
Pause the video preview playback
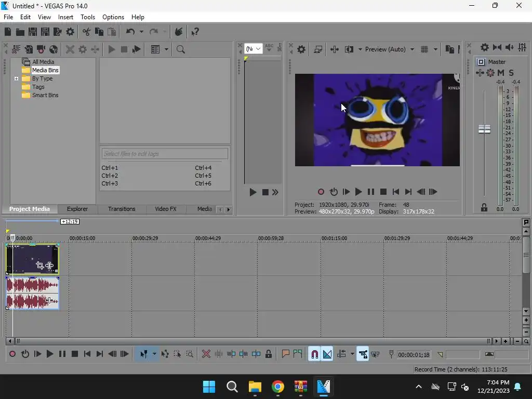click(x=371, y=192)
